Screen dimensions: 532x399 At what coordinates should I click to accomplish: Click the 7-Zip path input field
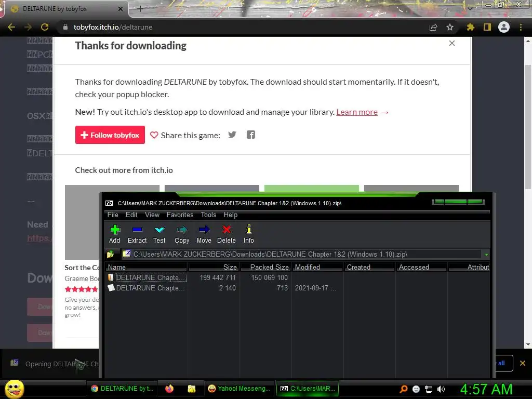click(x=302, y=254)
